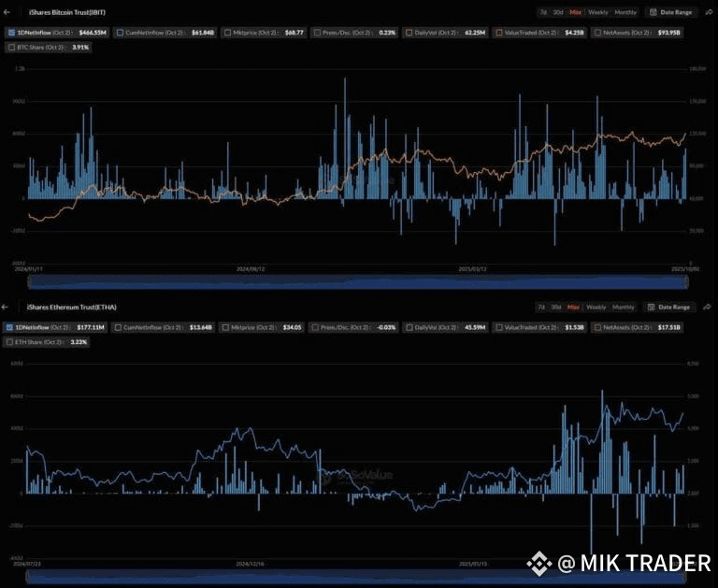Enable CumNetInflow $61.84B series
The width and height of the screenshot is (718, 588).
[120, 33]
